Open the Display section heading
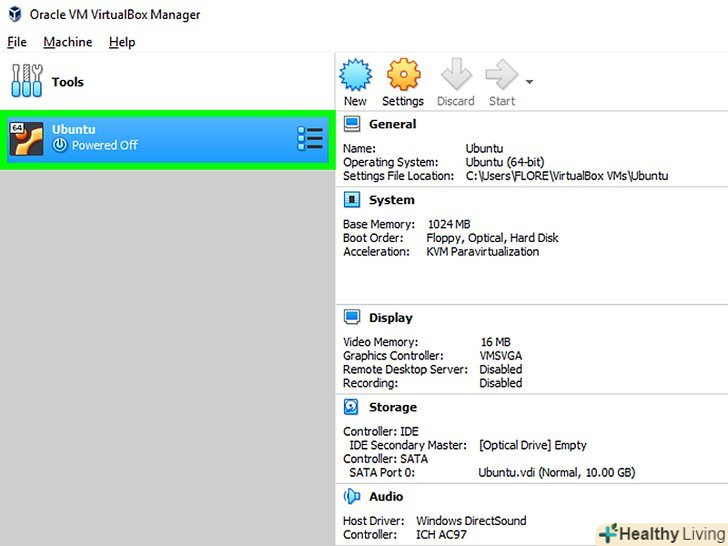 pos(390,318)
